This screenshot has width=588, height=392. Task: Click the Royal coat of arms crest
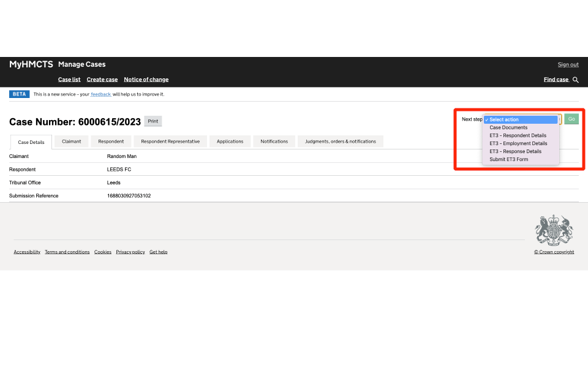[x=554, y=230]
